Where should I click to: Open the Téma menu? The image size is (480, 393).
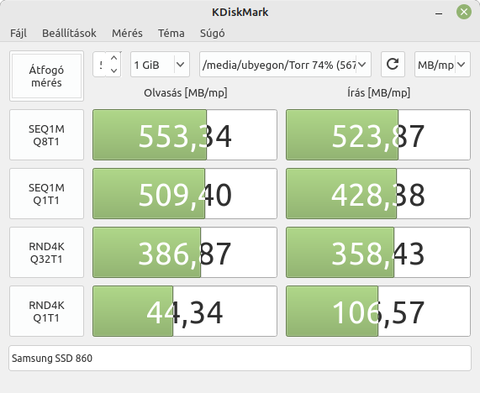click(171, 33)
